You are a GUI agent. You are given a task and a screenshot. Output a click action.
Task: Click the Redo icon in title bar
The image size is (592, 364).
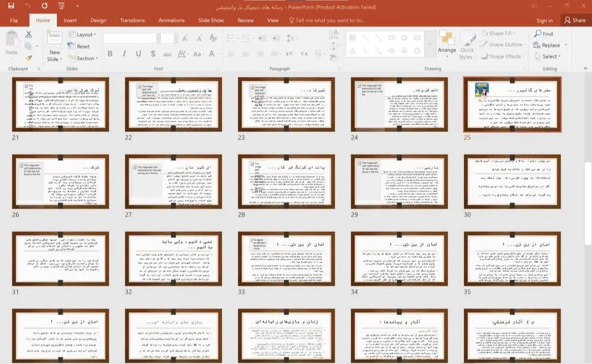[45, 6]
